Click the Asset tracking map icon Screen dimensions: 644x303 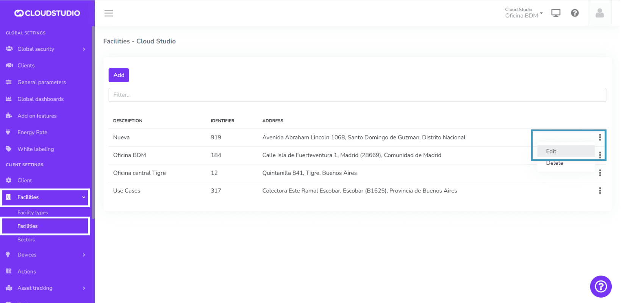point(9,288)
